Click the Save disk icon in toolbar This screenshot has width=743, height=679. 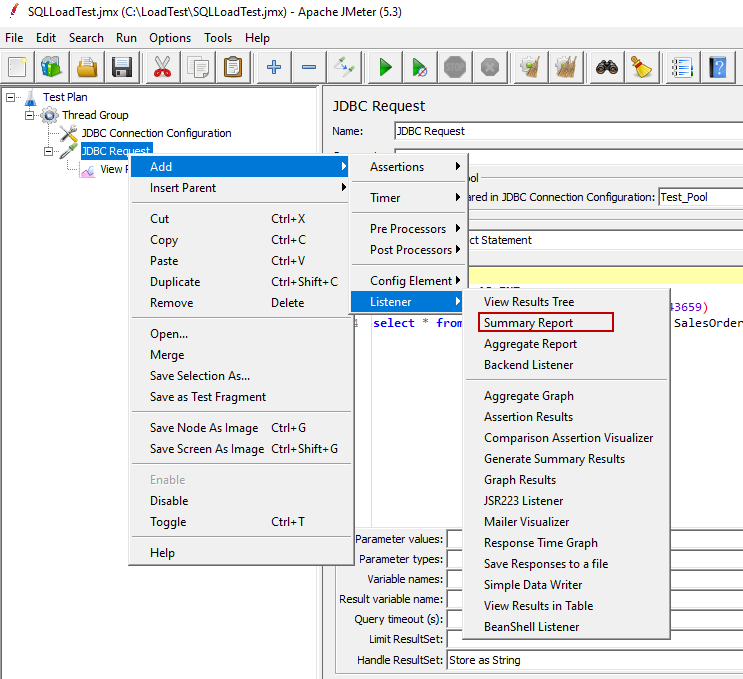click(122, 67)
